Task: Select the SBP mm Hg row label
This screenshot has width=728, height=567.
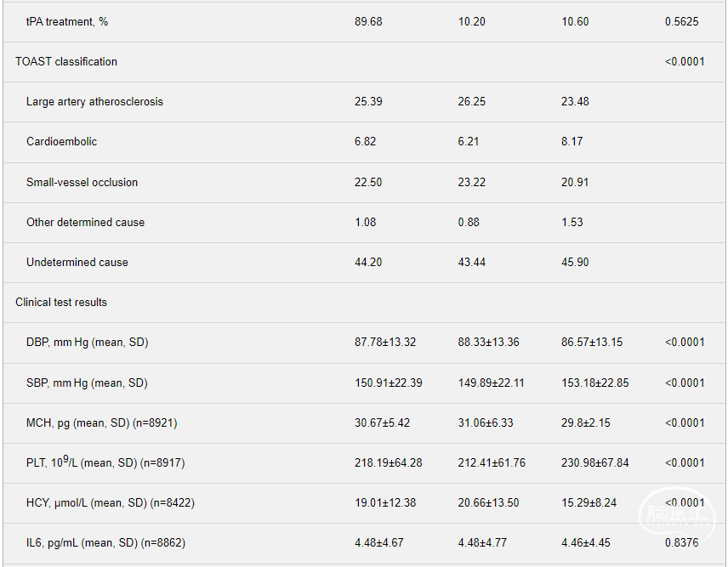Action: pos(87,383)
